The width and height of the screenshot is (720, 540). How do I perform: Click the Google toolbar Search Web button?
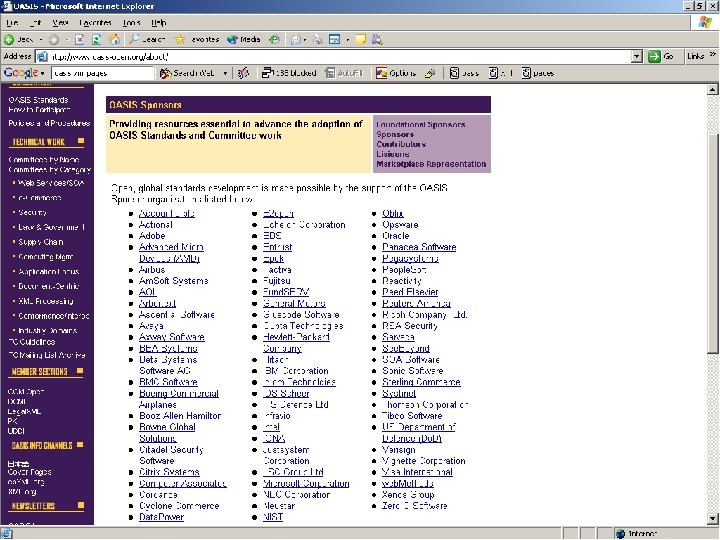(187, 73)
